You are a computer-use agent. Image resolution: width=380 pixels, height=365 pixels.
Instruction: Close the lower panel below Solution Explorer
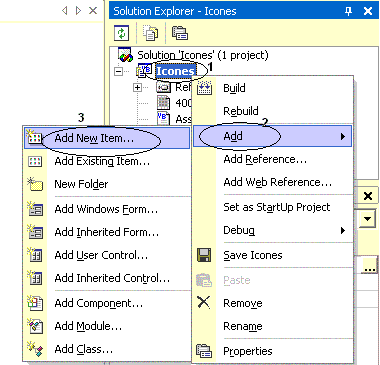pos(368,196)
